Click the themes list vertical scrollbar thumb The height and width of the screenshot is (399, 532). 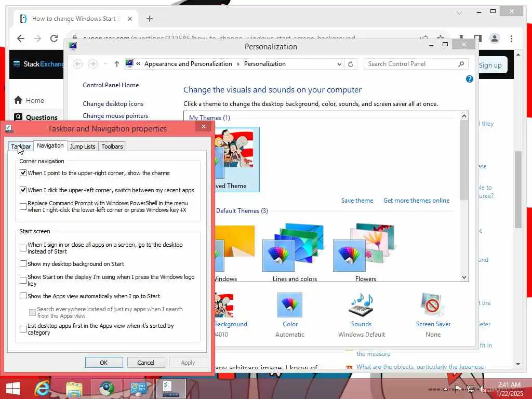[464, 160]
